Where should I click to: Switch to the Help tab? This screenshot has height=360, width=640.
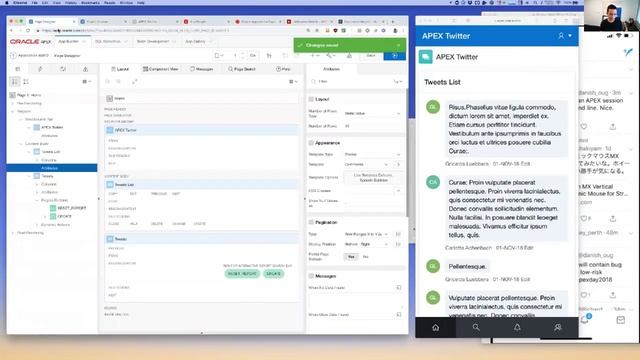pos(283,69)
